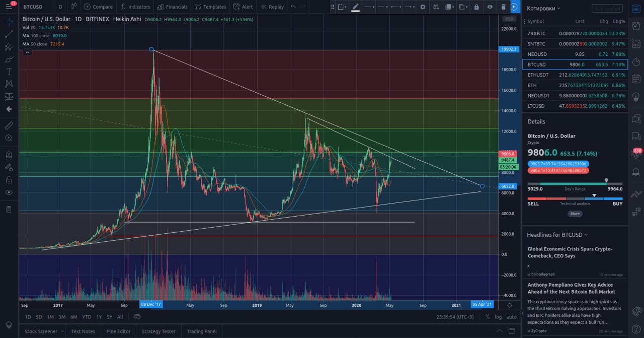Open drawing settings gear in floating toolbar
The width and height of the screenshot is (644, 338).
pyautogui.click(x=423, y=7)
